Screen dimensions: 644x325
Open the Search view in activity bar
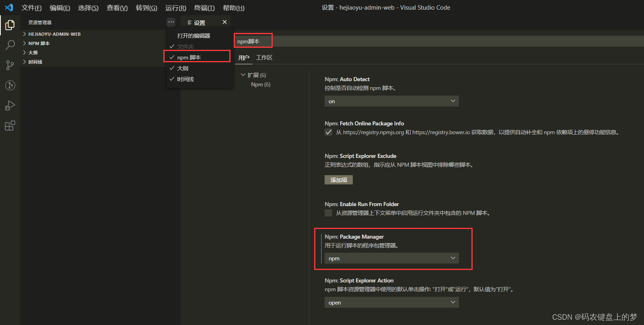coord(10,45)
